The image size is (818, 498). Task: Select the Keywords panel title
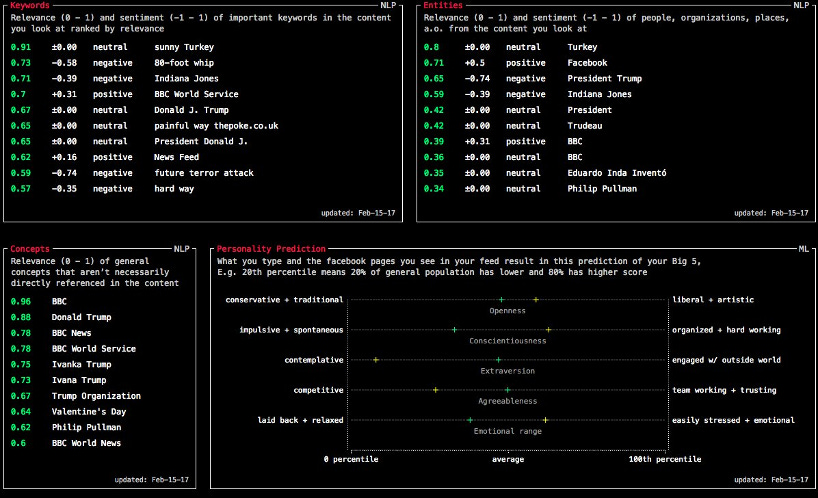pos(30,5)
